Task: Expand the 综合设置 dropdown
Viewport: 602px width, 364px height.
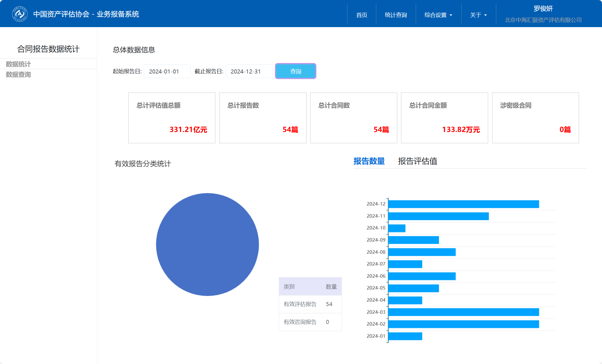Action: [438, 15]
